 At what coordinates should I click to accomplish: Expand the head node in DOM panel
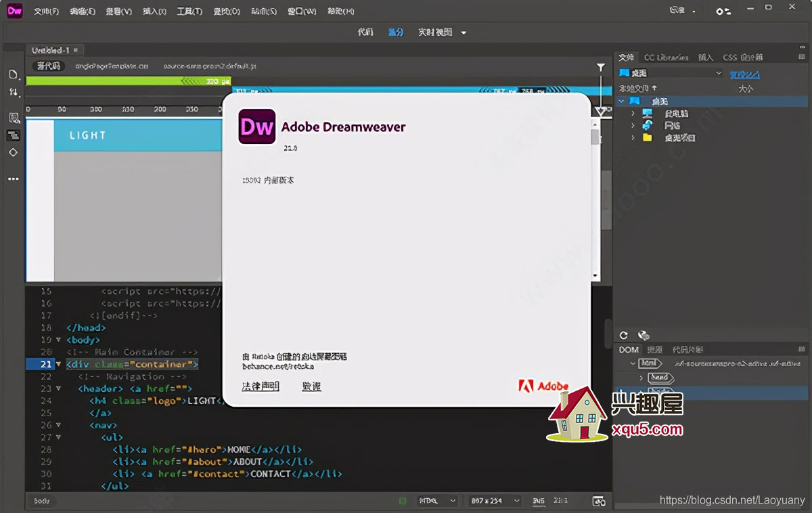tap(642, 377)
